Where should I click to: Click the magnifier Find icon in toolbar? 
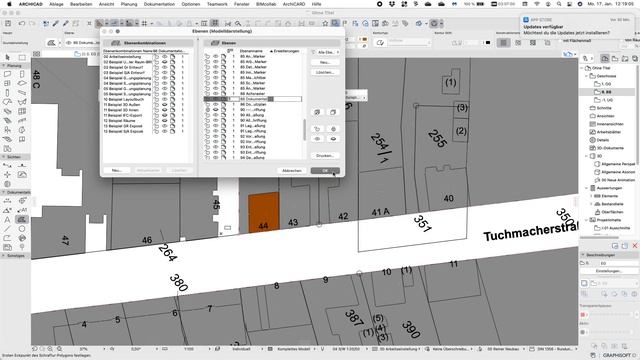238,24
